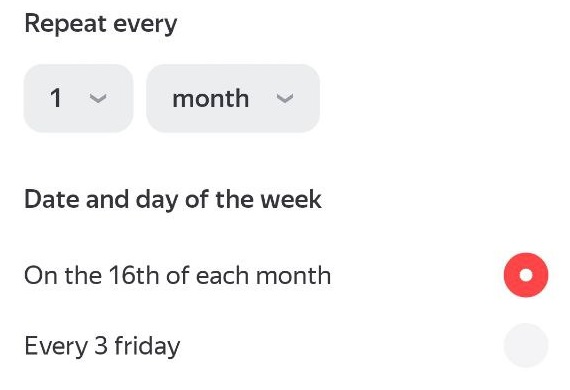Expand the interval count combo box arrow
This screenshot has height=390, width=570.
pos(98,98)
